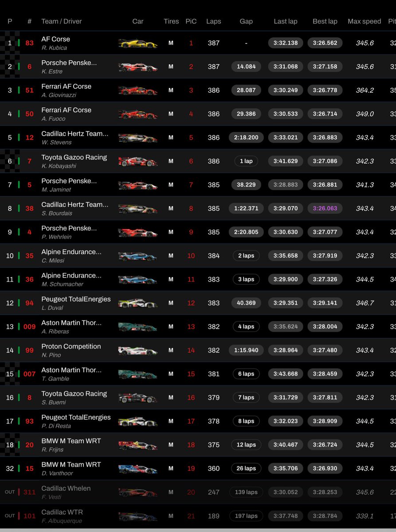This screenshot has width=396, height=532.
Task: Click the 364.2 max speed value
Action: pyautogui.click(x=365, y=90)
